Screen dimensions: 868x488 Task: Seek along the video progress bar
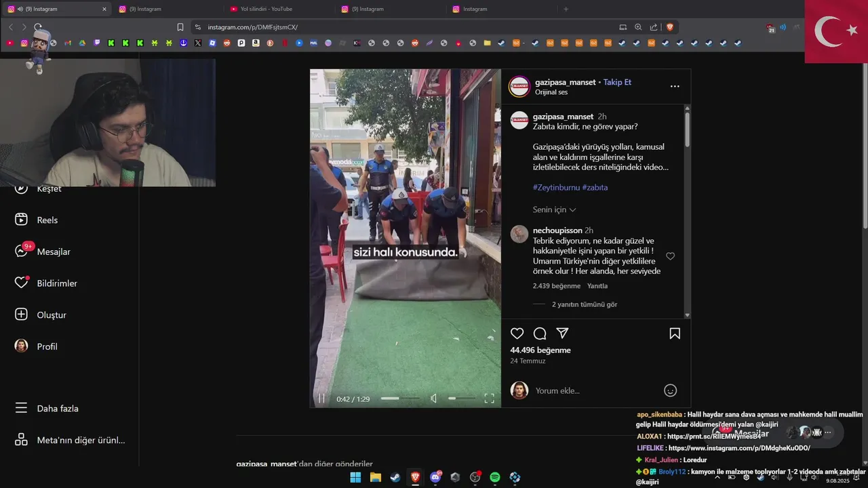(x=400, y=399)
